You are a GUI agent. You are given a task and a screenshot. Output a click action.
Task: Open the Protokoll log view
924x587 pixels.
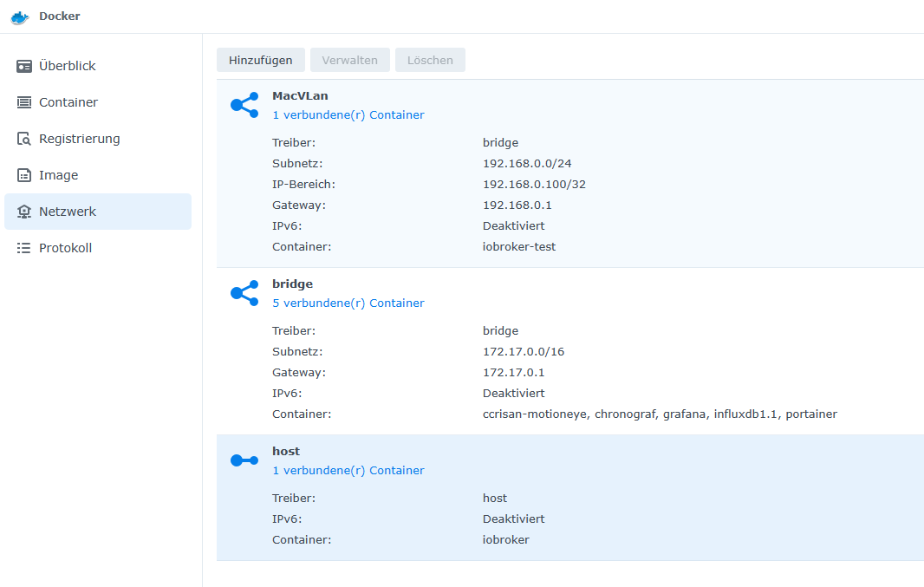click(x=65, y=248)
